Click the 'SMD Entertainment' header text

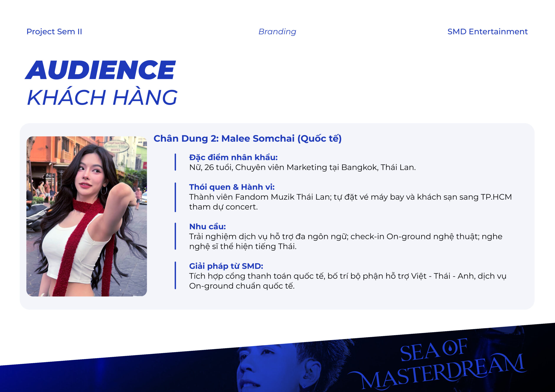487,32
